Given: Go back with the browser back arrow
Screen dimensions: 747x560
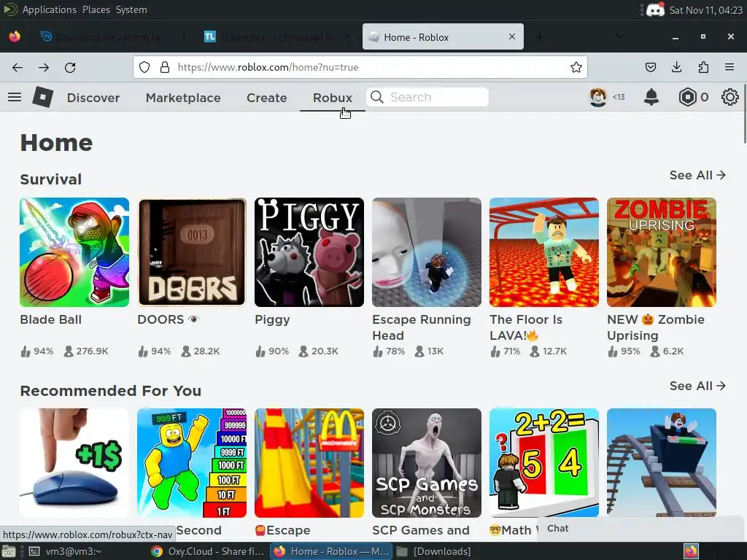Looking at the screenshot, I should point(18,68).
